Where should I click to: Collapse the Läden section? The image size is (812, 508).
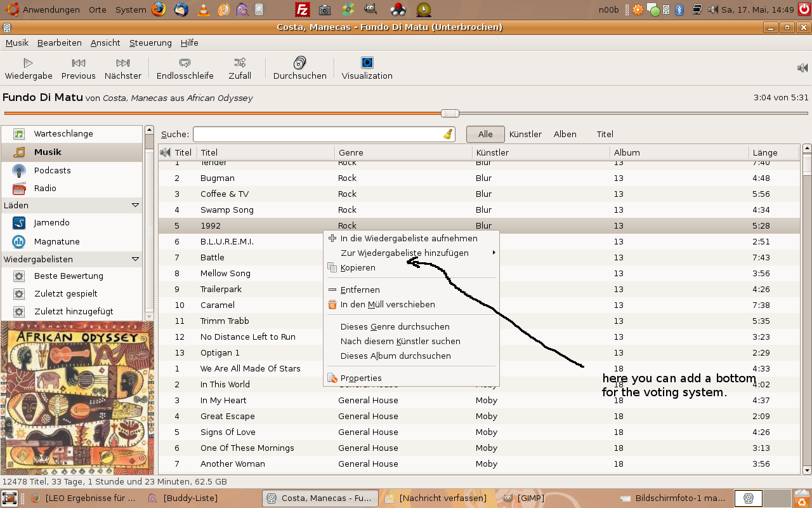coord(135,205)
